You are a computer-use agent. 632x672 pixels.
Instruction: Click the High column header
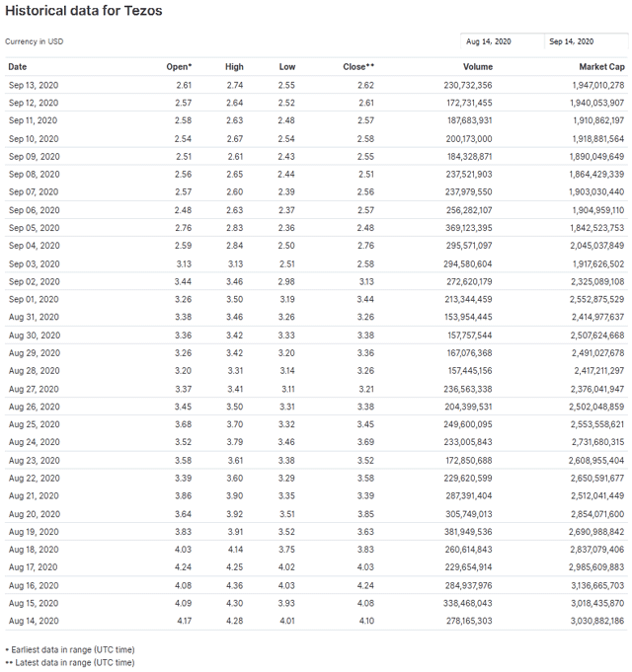tap(234, 67)
